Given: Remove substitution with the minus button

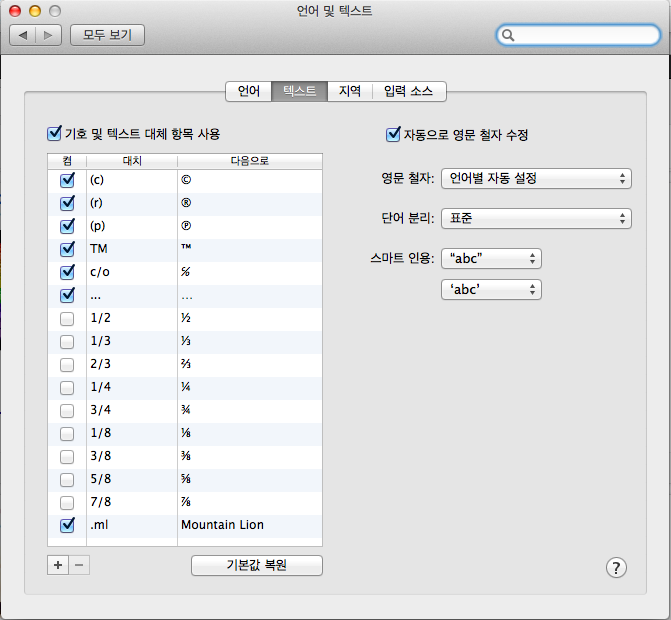Looking at the screenshot, I should pos(79,565).
